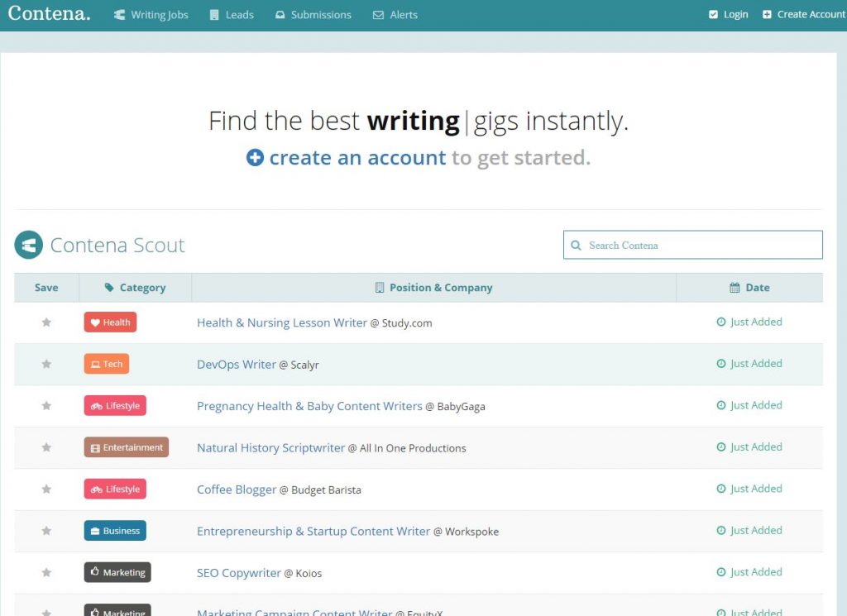Save the Entrepreneurship & Startup Content Writer job
The height and width of the screenshot is (616, 847).
click(46, 531)
